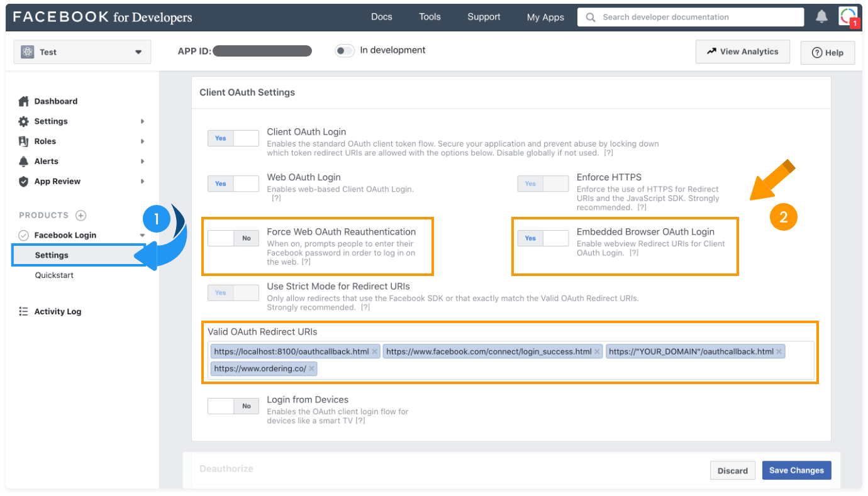This screenshot has width=868, height=496.
Task: Open the Dashboard sidebar link
Action: point(56,101)
